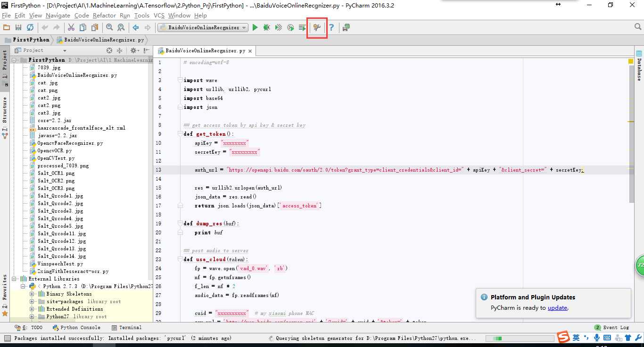This screenshot has height=347, width=644.
Task: Click FirstPython in the navigation breadcrumb
Action: click(27, 40)
